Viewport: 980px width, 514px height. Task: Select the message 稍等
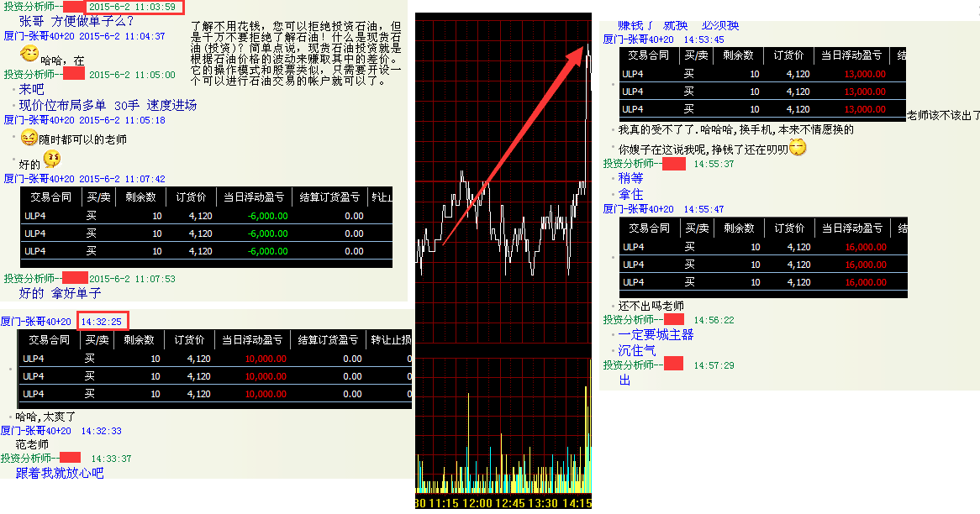(630, 178)
